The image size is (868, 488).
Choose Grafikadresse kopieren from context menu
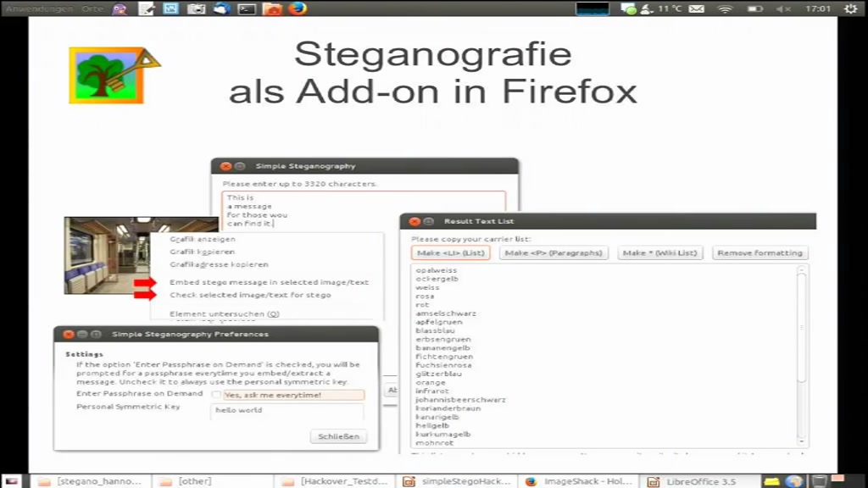click(219, 264)
